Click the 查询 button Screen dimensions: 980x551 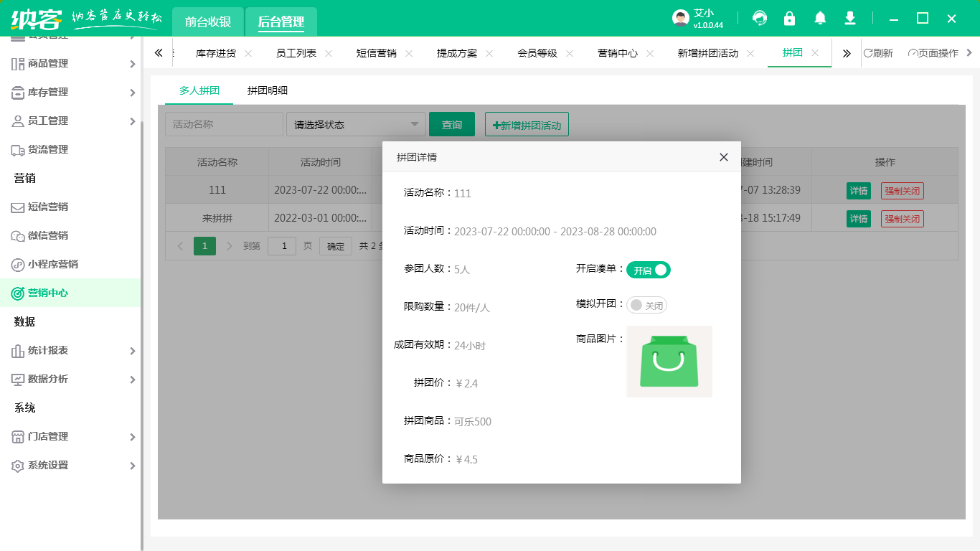[452, 124]
